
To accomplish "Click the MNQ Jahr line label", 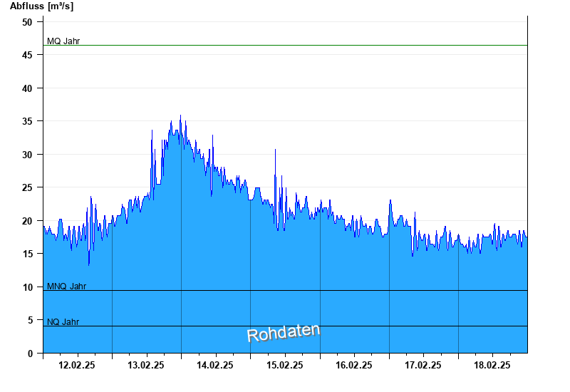I will tap(66, 287).
